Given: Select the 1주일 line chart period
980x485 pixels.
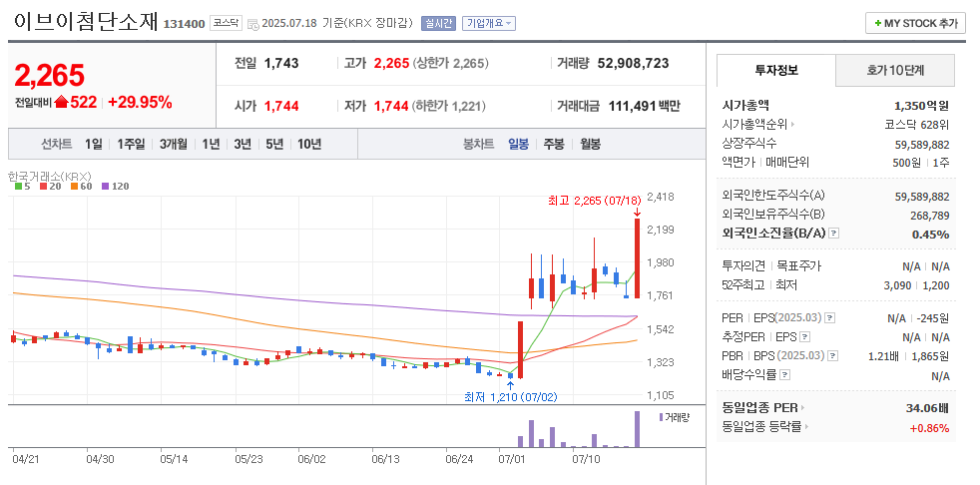Looking at the screenshot, I should click(x=132, y=145).
